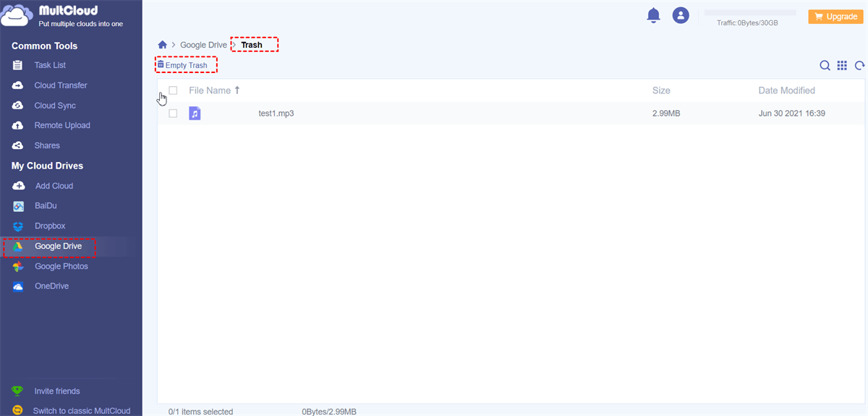Click the Invite friends trophy icon
The height and width of the screenshot is (416, 868).
tap(17, 391)
